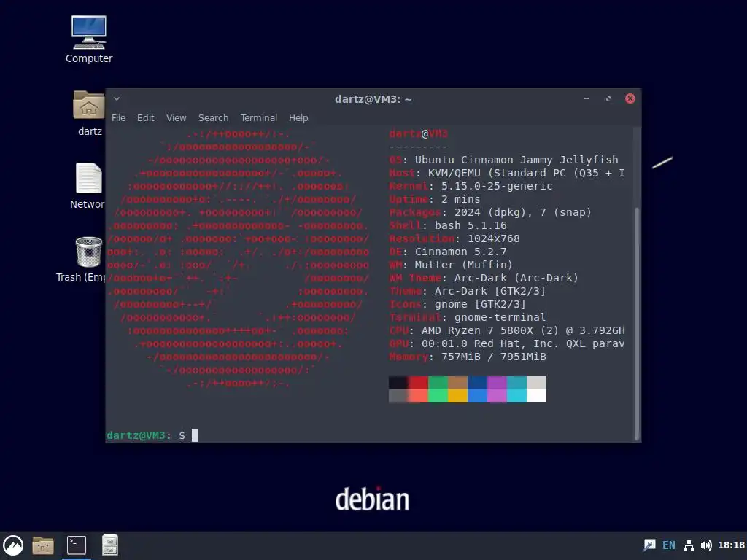Open the Edit menu
This screenshot has width=747, height=560.
146,117
